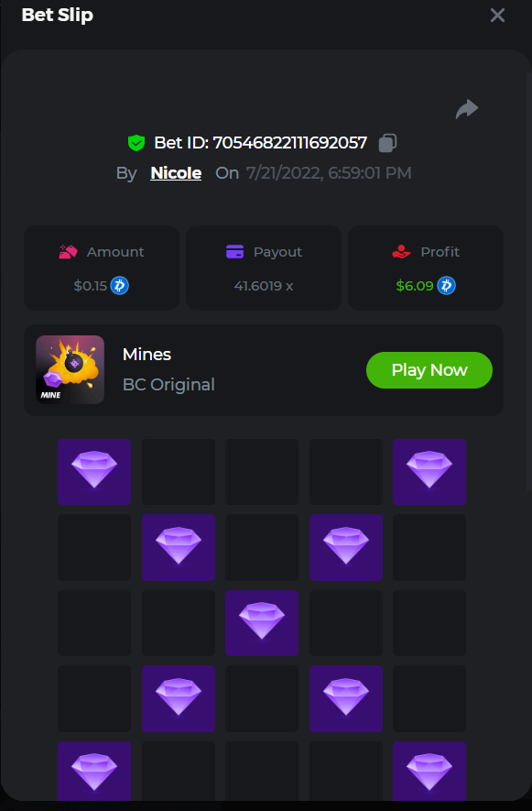Click the coin icon beside $0.15
The height and width of the screenshot is (811, 532).
(x=119, y=286)
